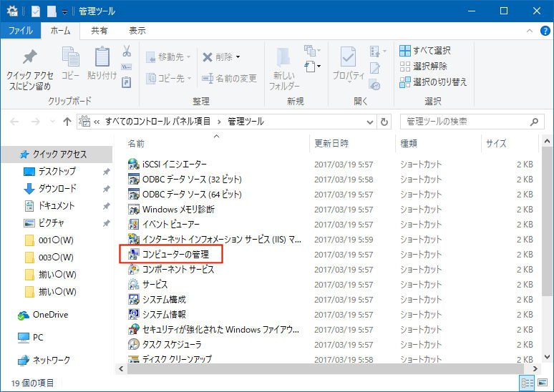Click 選択解除 in the ribbon
This screenshot has width=554, height=392.
click(x=423, y=66)
